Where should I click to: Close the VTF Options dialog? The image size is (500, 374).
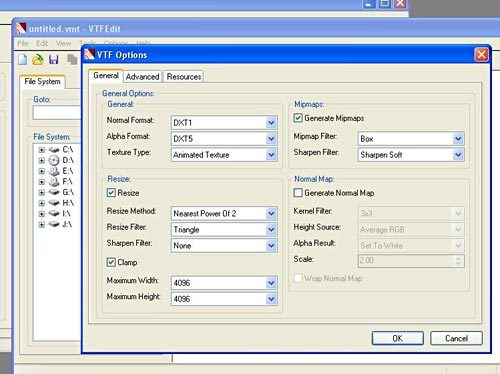point(481,54)
